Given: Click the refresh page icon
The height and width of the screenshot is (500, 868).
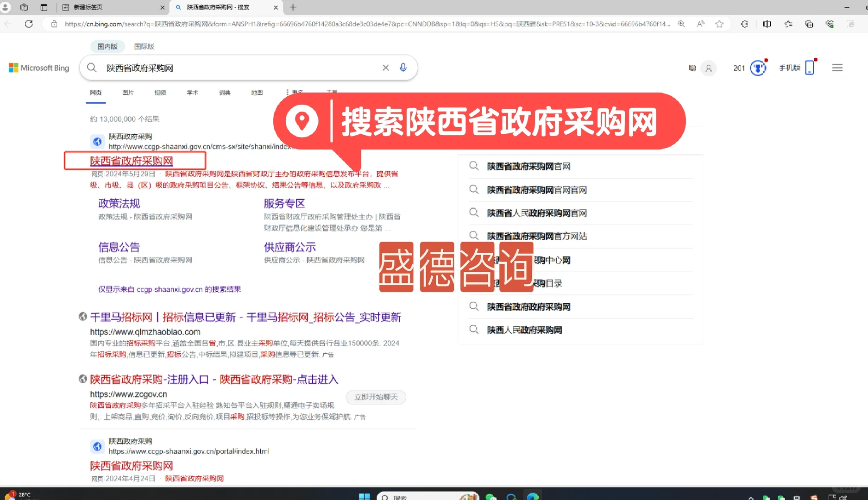Looking at the screenshot, I should point(29,24).
